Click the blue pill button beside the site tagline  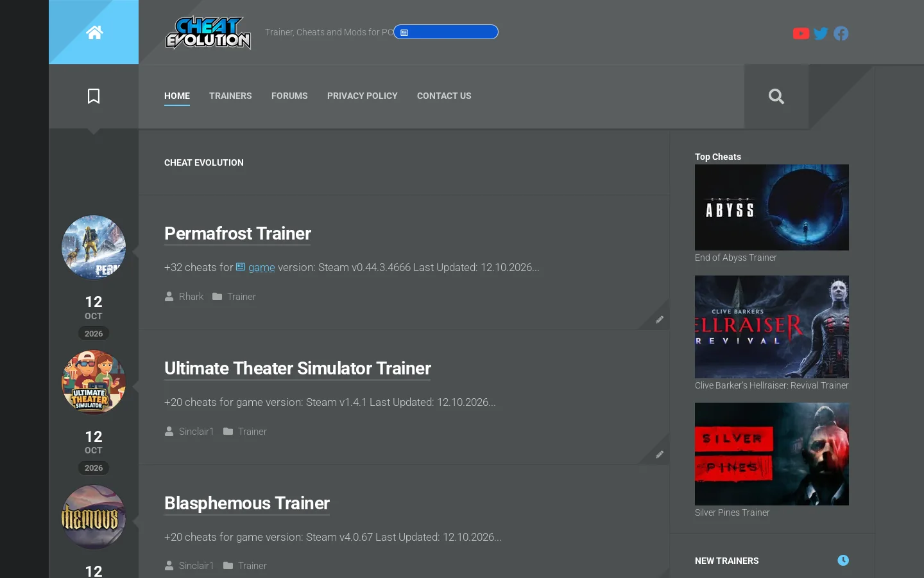coord(446,32)
